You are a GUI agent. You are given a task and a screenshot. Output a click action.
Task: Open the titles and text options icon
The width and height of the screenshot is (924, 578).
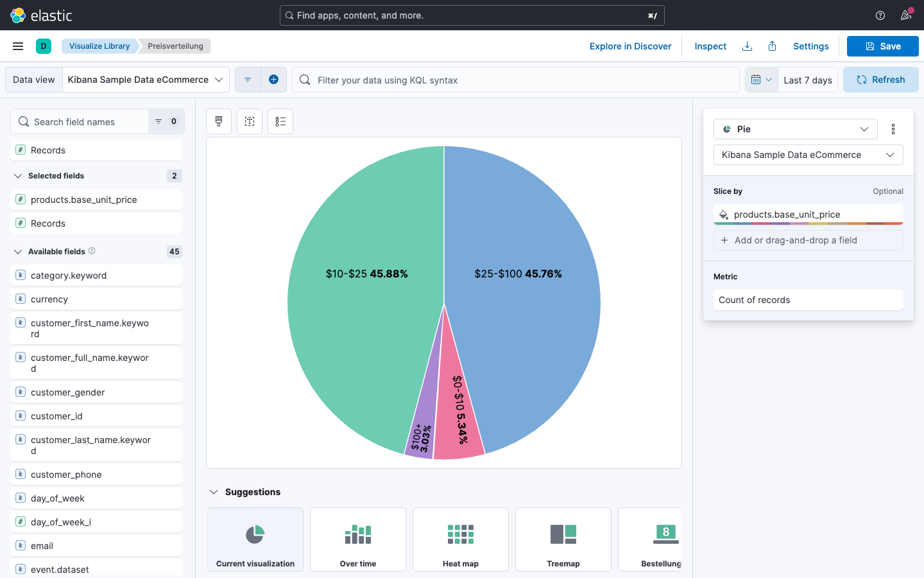tap(250, 121)
